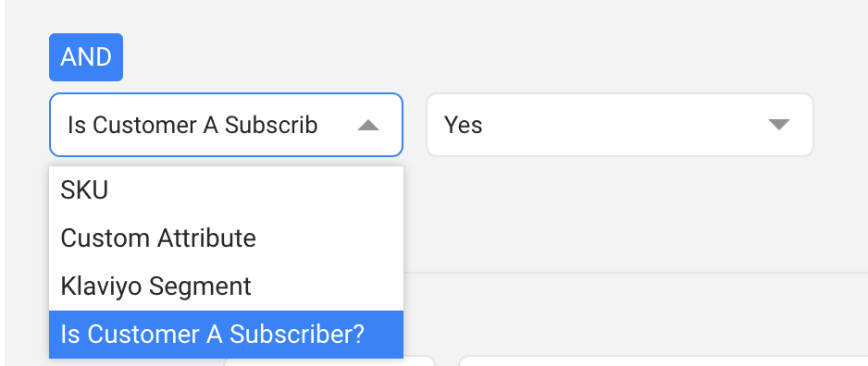Click the SKU text label
The image size is (868, 366).
pyautogui.click(x=84, y=190)
